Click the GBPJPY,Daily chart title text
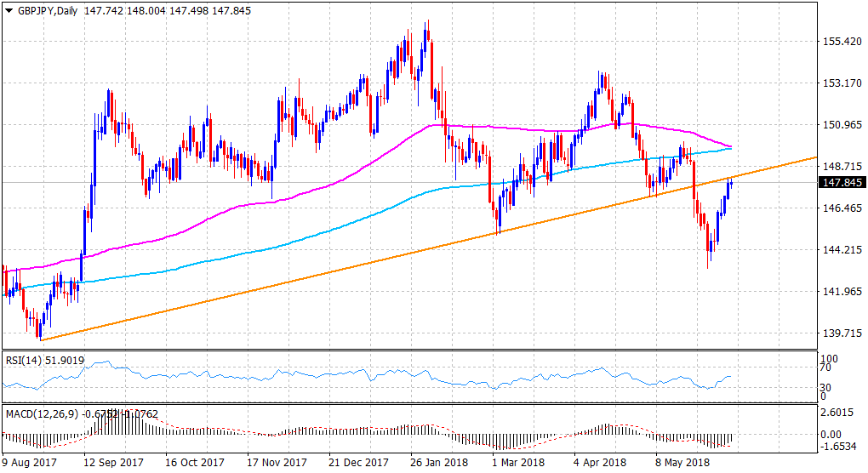The width and height of the screenshot is (868, 473). pos(47,9)
